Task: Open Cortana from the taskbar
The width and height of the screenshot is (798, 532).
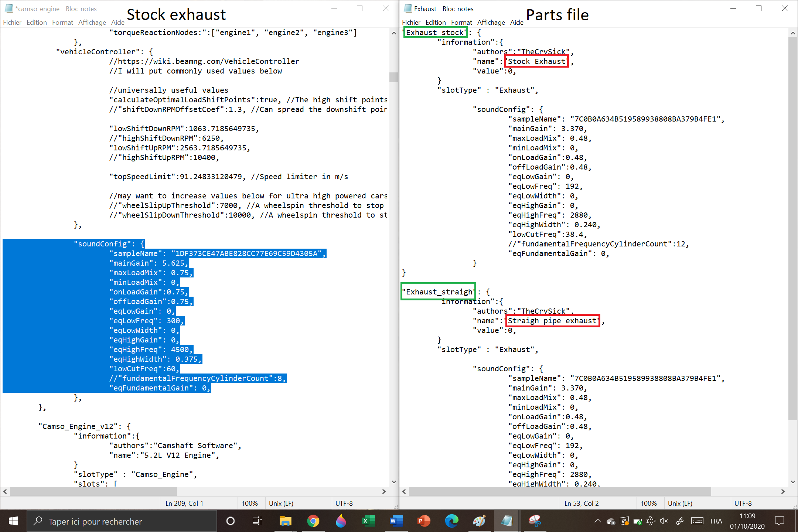Action: pyautogui.click(x=230, y=521)
